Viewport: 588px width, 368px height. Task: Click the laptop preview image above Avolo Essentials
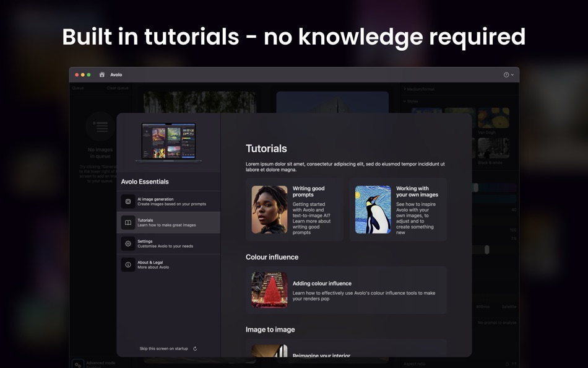coord(168,142)
